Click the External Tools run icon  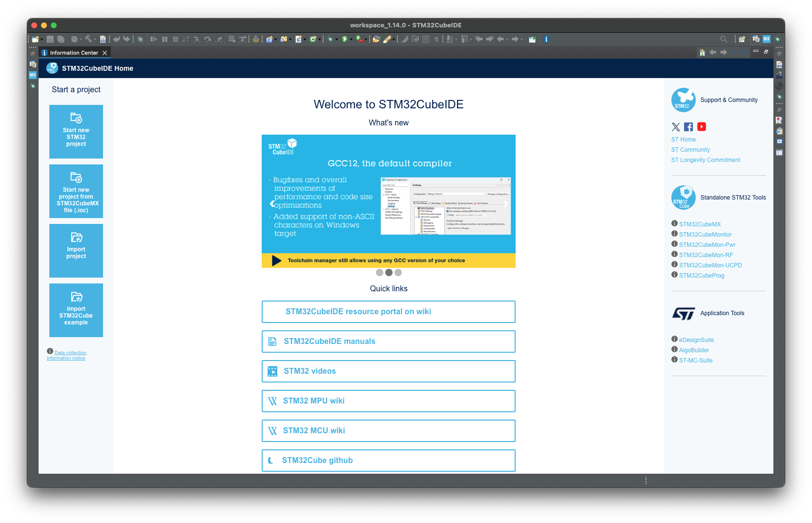coord(359,39)
